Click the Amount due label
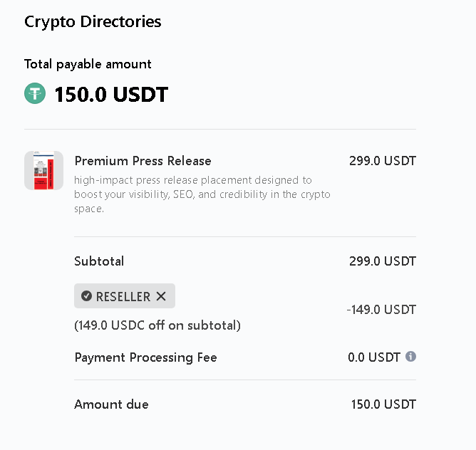The image size is (476, 450). (111, 404)
